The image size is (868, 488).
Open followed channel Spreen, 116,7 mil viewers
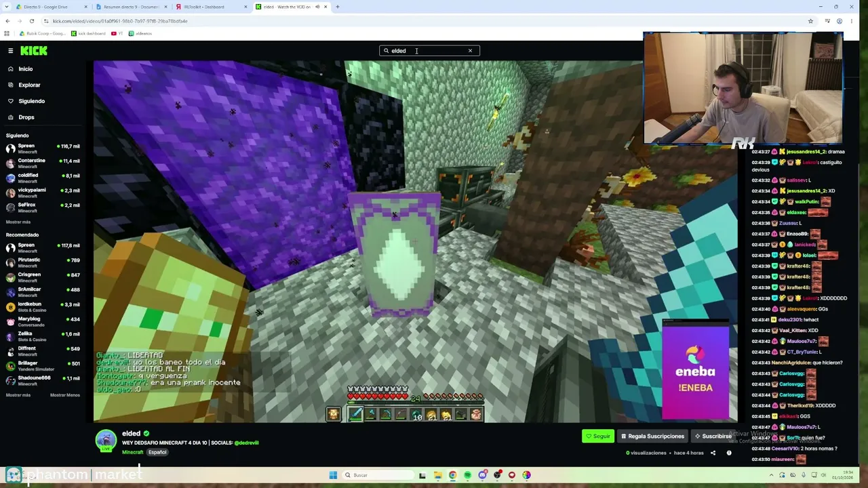coord(42,148)
